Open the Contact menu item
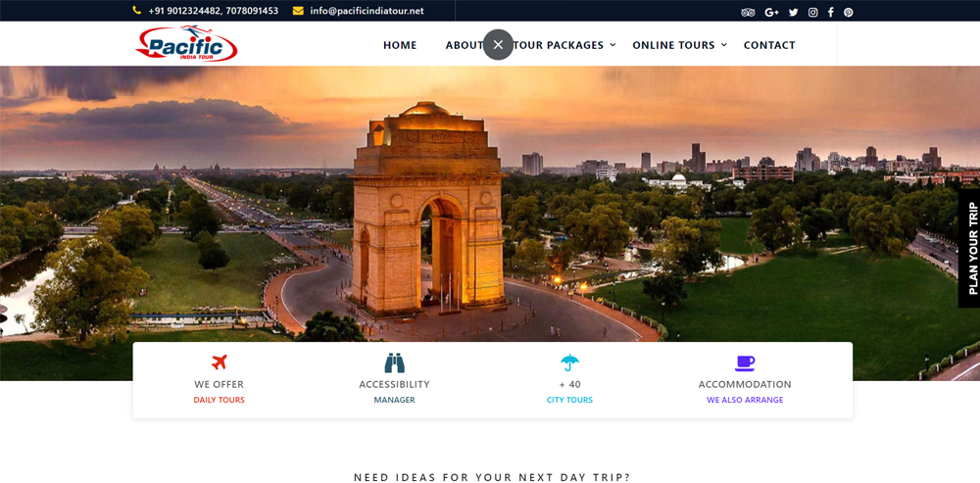The image size is (980, 483). coord(769,45)
